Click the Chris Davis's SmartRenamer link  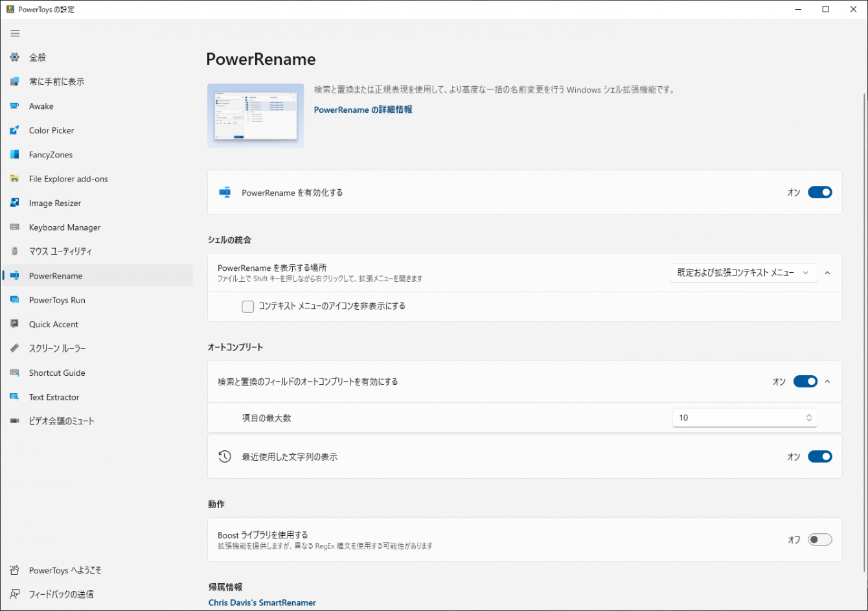[x=262, y=602]
